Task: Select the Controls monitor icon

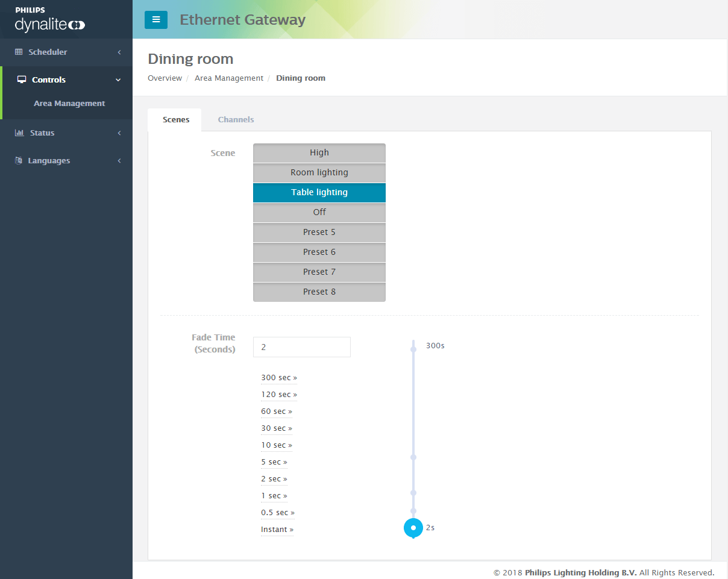Action: coord(20,79)
